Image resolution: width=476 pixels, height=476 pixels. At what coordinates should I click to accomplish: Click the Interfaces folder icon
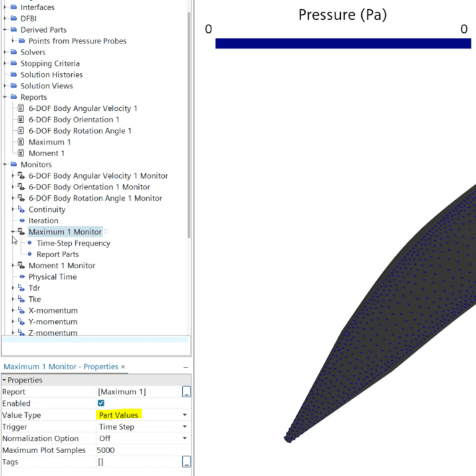click(14, 7)
